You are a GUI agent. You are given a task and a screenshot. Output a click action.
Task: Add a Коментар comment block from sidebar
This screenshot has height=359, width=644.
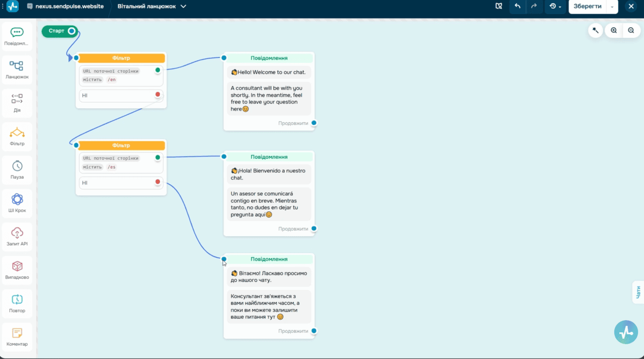[17, 337]
